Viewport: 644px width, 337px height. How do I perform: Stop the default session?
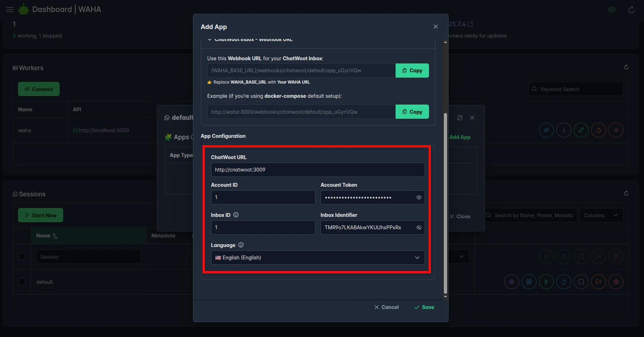pos(581,282)
